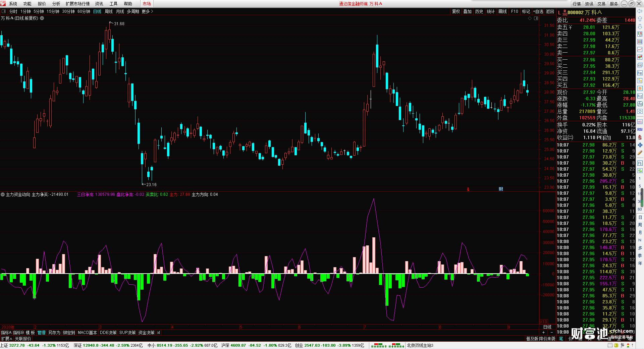The width and height of the screenshot is (644, 349).
Task: Click the red 财 marker on chart
Action: 501,189
